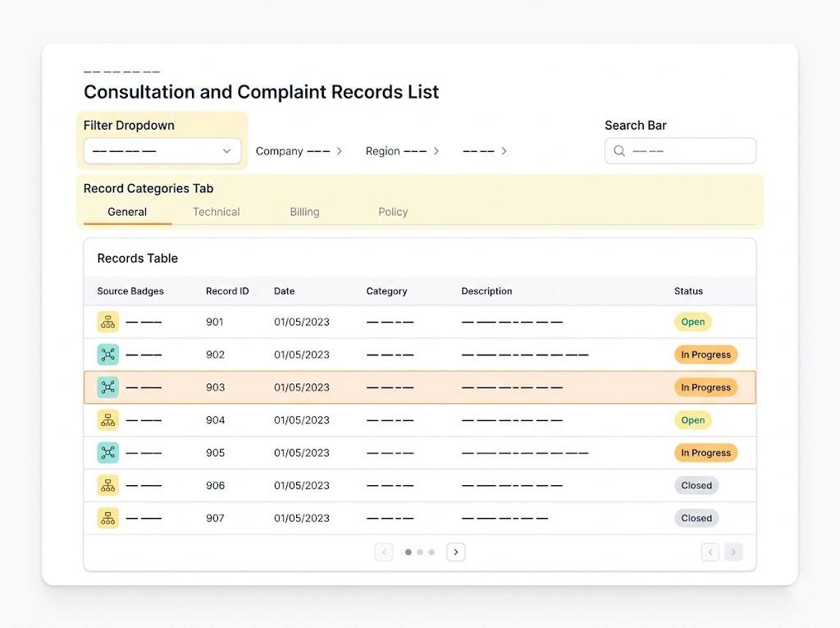Click the Open status badge for record 901
Image resolution: width=840 pixels, height=628 pixels.
tap(692, 322)
